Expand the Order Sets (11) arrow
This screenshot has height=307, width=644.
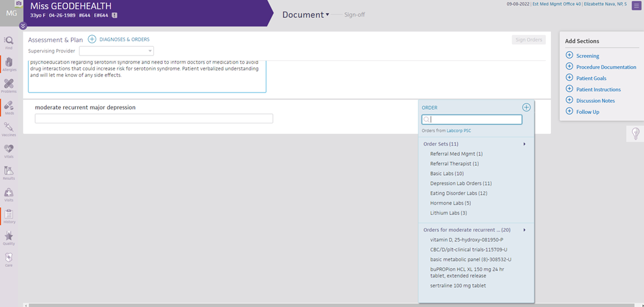[524, 144]
